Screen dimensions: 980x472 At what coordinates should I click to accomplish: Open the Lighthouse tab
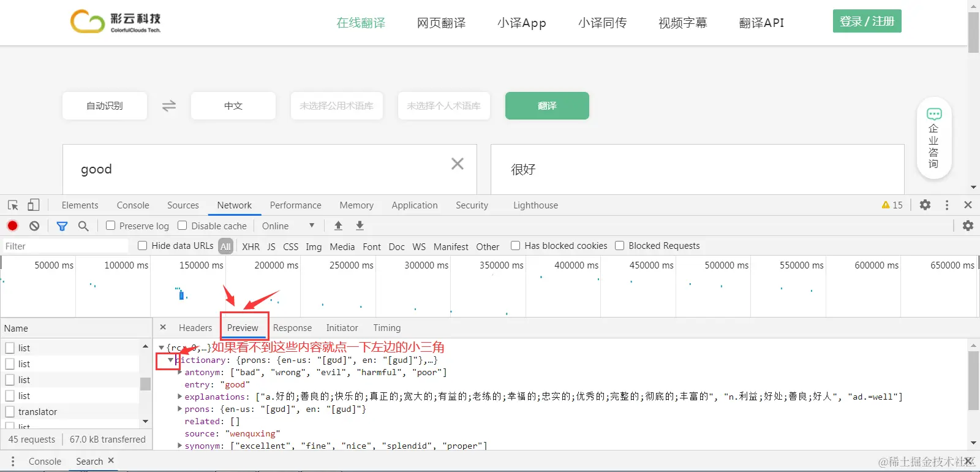click(536, 205)
